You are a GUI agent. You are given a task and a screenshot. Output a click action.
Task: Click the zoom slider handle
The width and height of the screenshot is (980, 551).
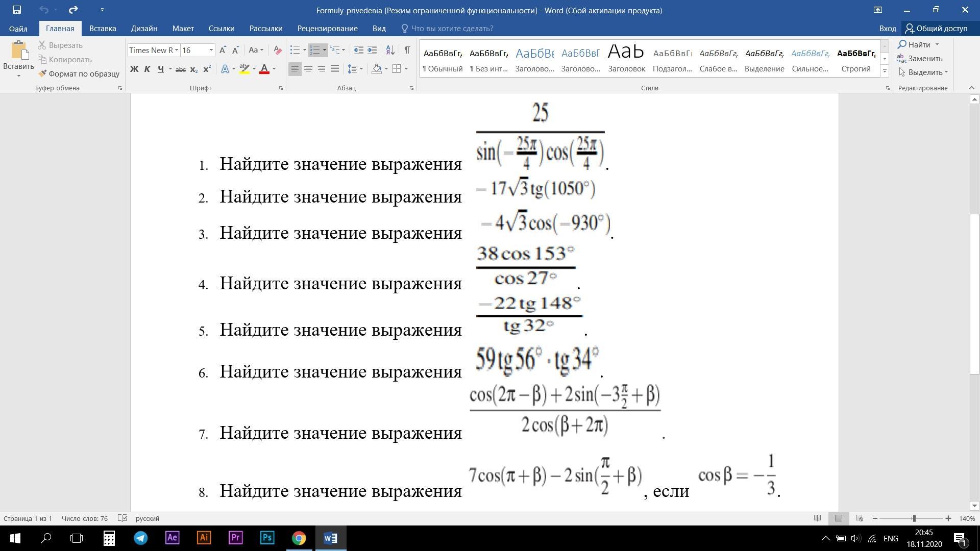click(x=914, y=518)
